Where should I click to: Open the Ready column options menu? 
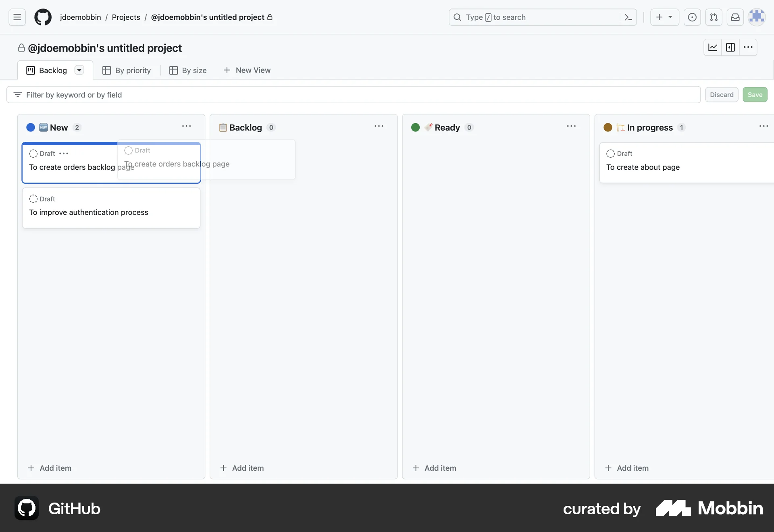point(571,126)
